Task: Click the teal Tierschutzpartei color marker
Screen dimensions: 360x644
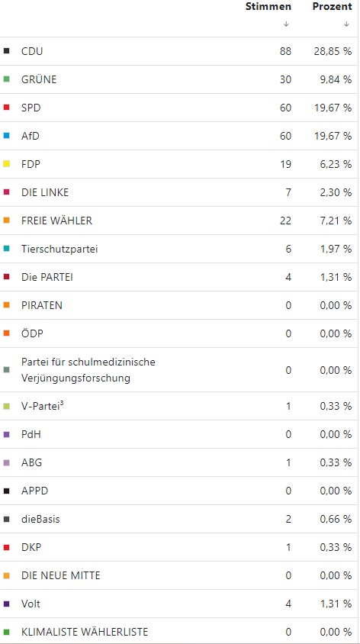Action: [x=6, y=249]
